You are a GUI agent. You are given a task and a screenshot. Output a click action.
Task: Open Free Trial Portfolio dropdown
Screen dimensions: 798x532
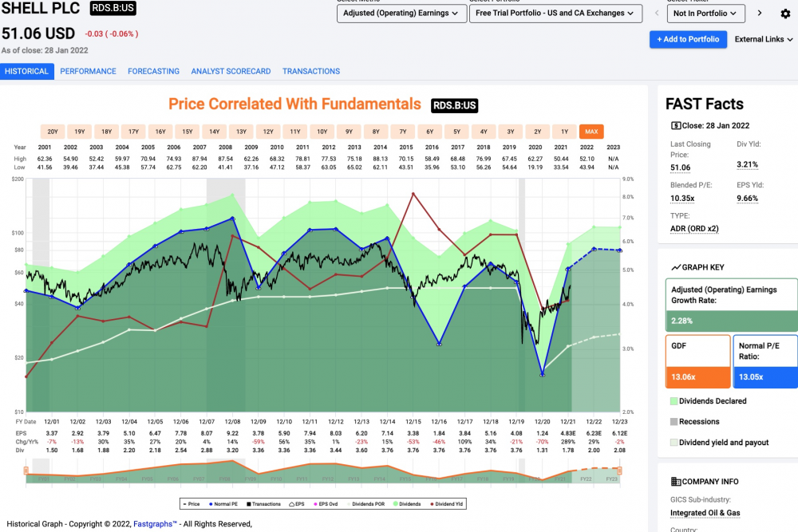click(x=555, y=14)
